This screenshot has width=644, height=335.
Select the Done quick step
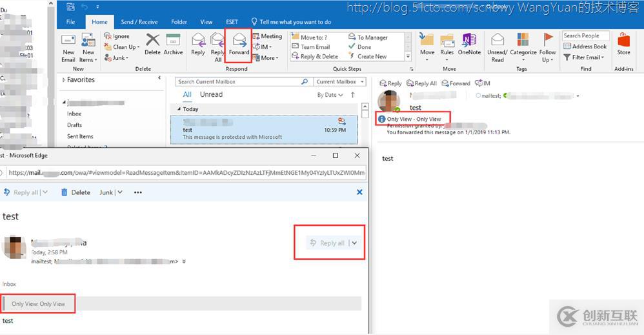(x=360, y=47)
